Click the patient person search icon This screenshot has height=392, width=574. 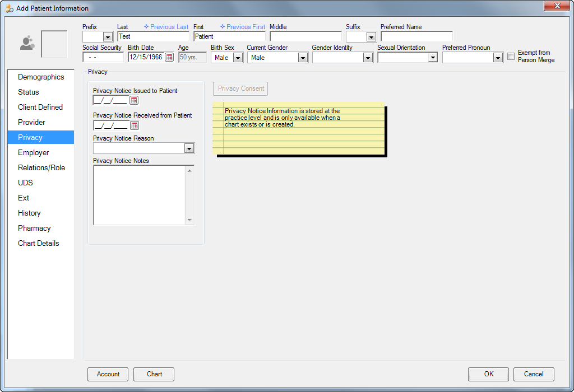point(27,43)
